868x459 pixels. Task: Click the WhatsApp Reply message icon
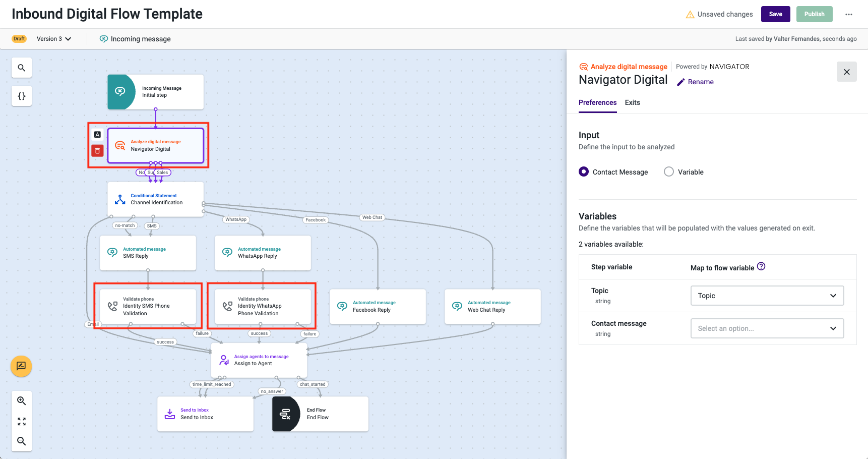(x=227, y=252)
